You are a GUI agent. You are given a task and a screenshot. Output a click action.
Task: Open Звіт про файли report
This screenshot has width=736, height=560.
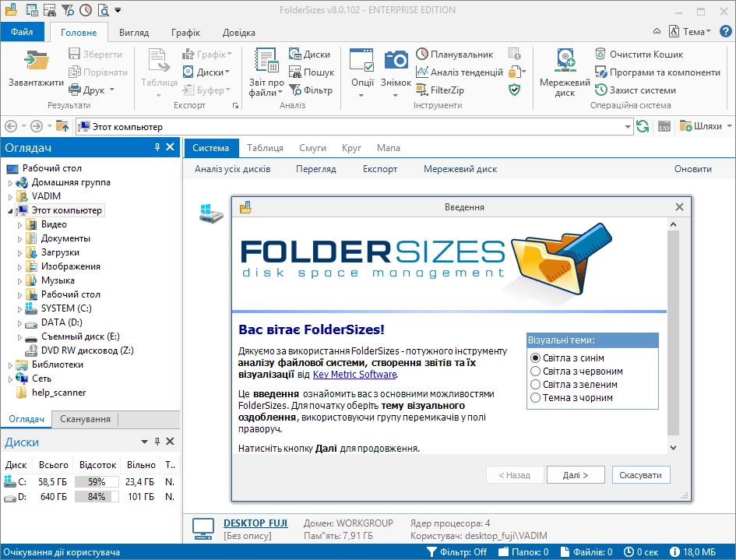tap(266, 72)
